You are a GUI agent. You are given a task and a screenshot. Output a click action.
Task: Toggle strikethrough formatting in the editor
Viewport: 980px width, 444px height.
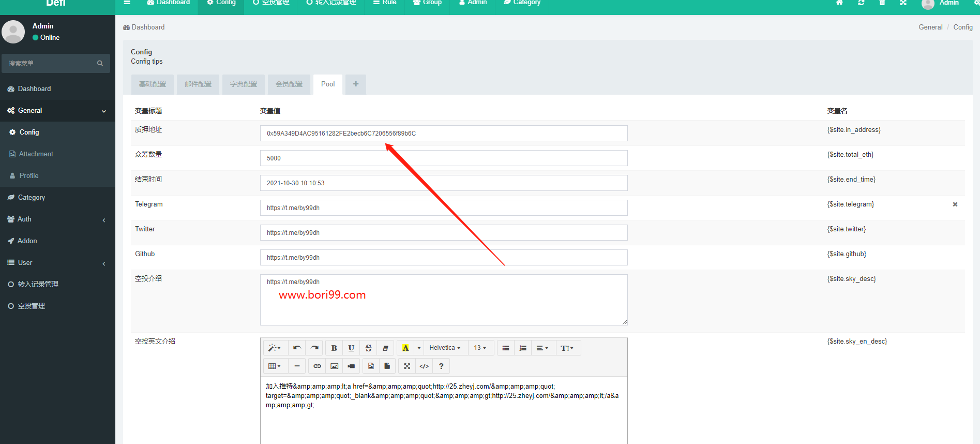(x=368, y=348)
